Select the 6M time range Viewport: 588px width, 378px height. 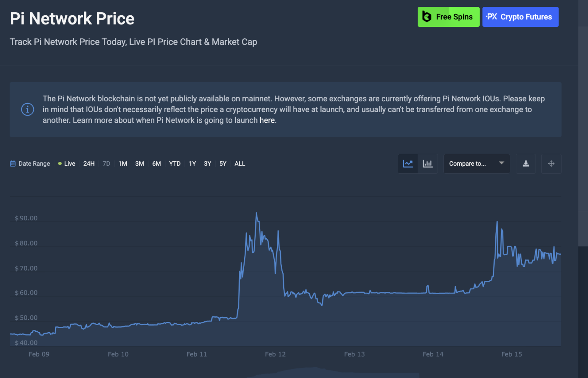coord(156,163)
